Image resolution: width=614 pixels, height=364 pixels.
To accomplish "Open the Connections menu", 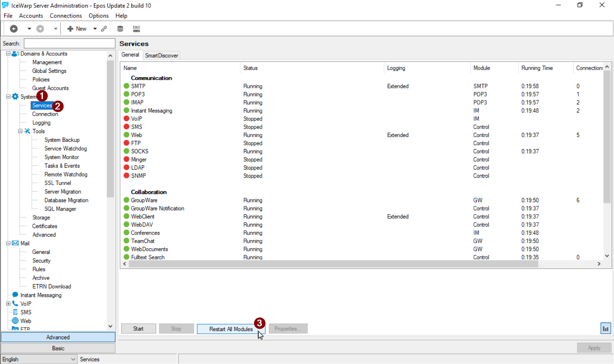I will click(x=65, y=16).
